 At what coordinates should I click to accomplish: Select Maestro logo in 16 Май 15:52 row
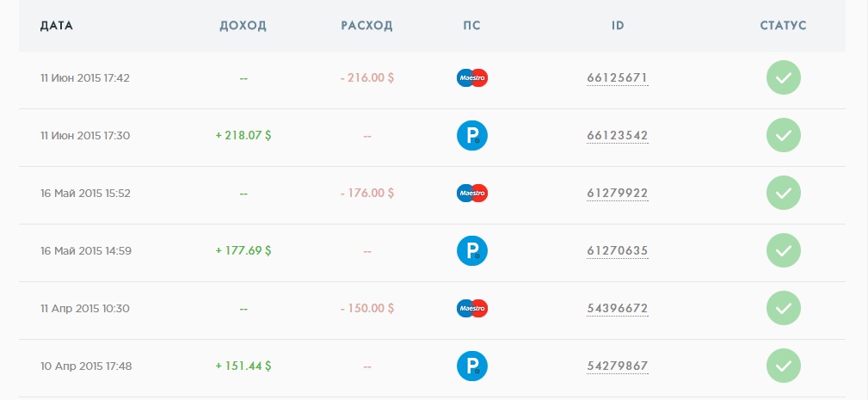tap(471, 193)
